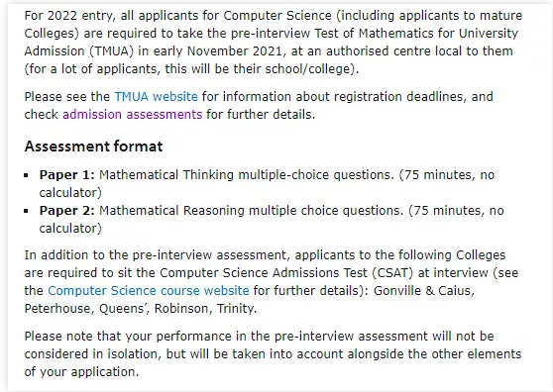Click the text November 2021
Image resolution: width=553 pixels, height=392 pixels.
coord(235,51)
